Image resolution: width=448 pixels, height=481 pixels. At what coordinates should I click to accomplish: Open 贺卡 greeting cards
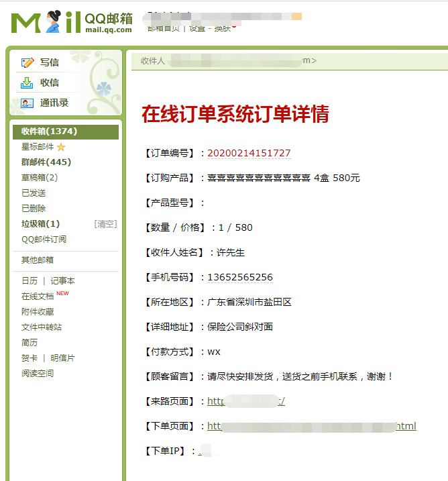[30, 358]
